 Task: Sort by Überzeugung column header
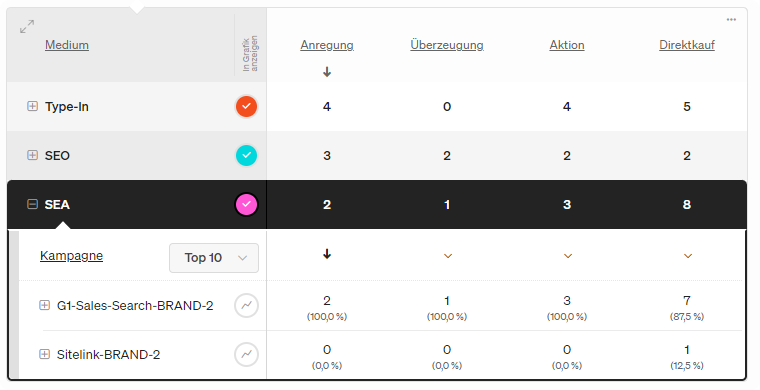click(x=447, y=45)
